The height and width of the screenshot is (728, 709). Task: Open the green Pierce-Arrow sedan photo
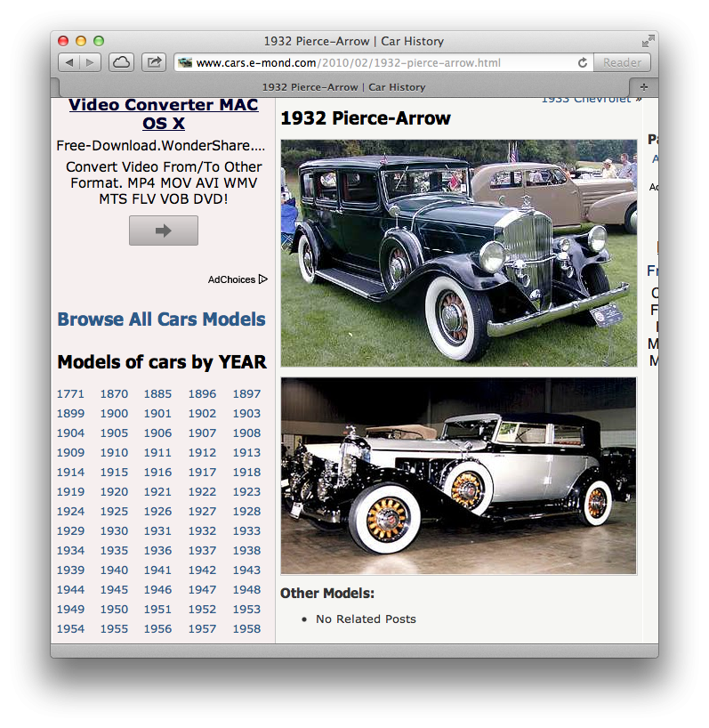[459, 253]
